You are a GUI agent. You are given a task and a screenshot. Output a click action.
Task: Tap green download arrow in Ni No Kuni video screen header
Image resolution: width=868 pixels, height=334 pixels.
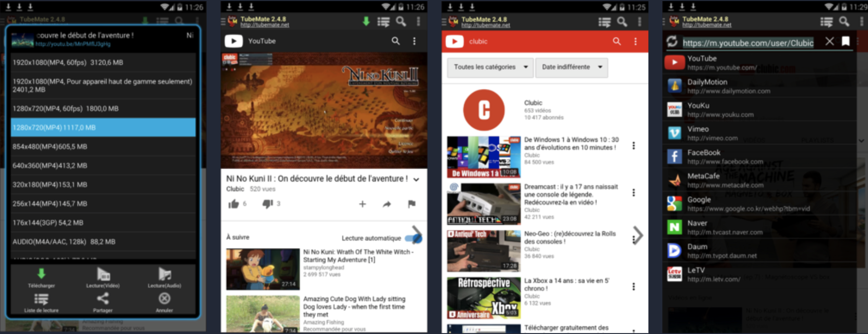[x=366, y=21]
